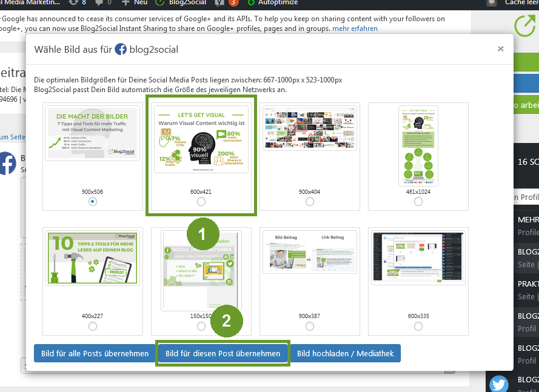Open the Autoptimize admin bar menu
The image size is (539, 392).
point(273,2)
